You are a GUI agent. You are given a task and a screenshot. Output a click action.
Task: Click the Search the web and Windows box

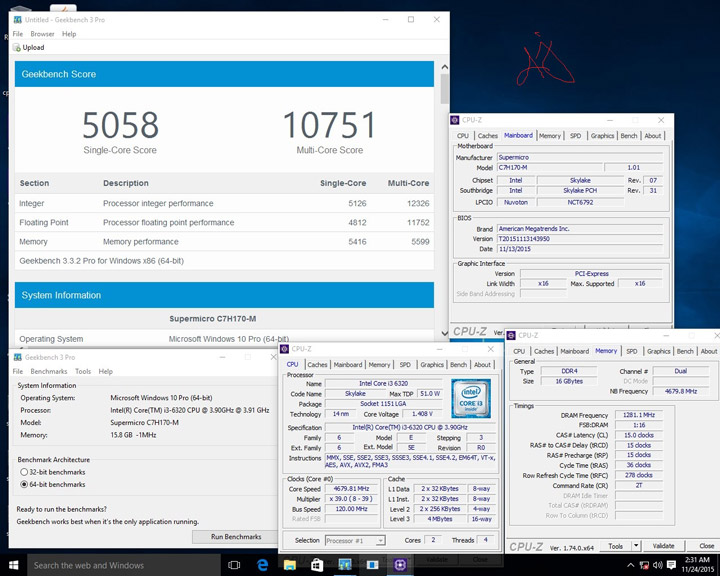(124, 565)
